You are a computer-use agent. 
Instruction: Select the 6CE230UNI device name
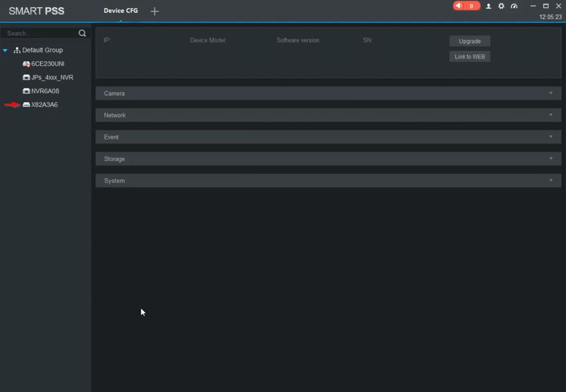point(48,64)
